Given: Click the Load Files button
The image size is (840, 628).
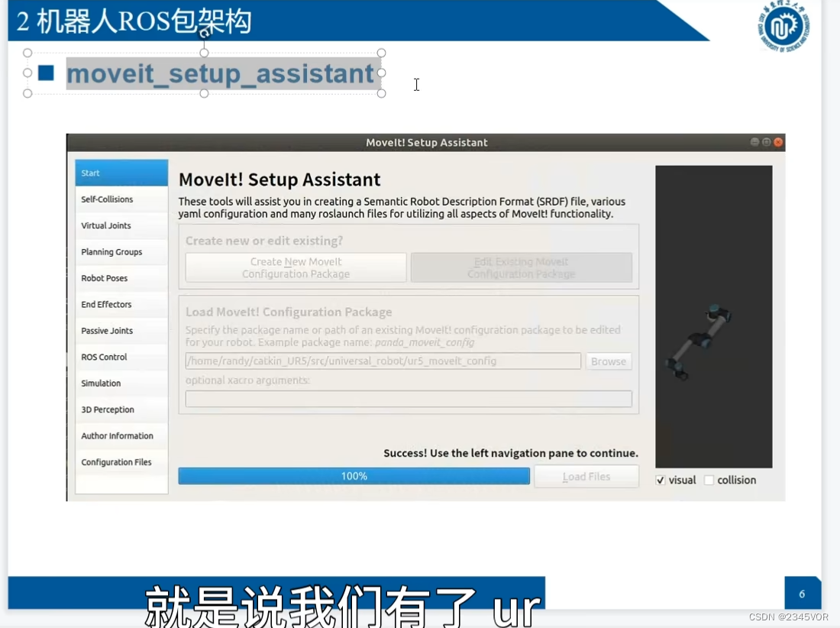Looking at the screenshot, I should [586, 475].
